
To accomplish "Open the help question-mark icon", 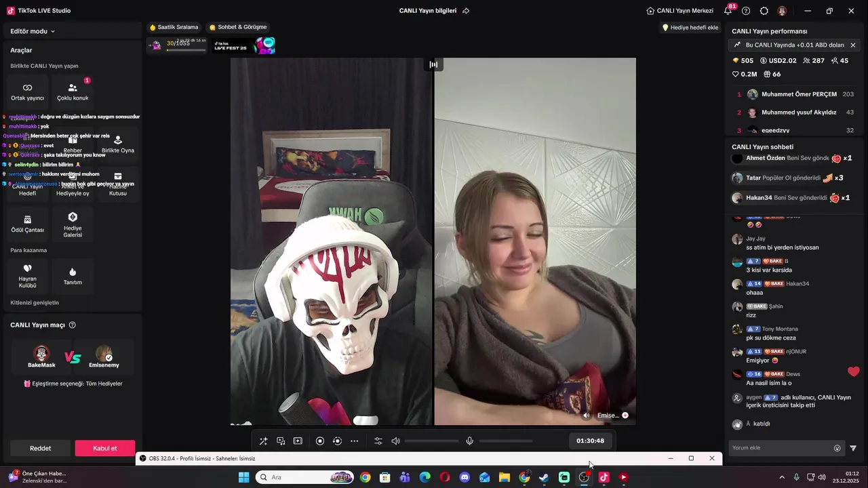I will 746,11.
